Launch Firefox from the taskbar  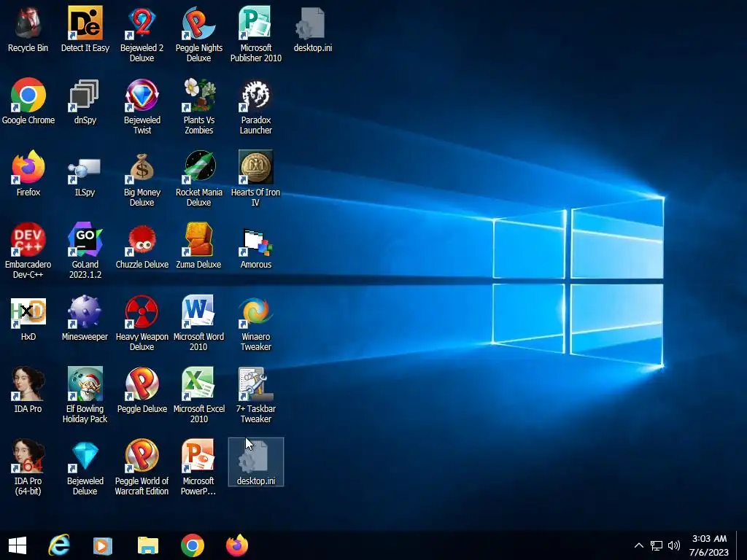tap(237, 545)
